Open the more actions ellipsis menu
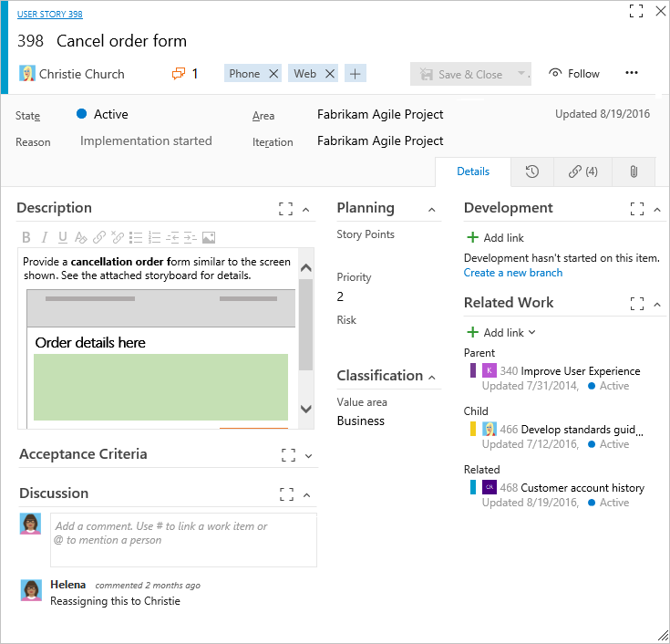This screenshot has height=644, width=670. click(x=632, y=73)
